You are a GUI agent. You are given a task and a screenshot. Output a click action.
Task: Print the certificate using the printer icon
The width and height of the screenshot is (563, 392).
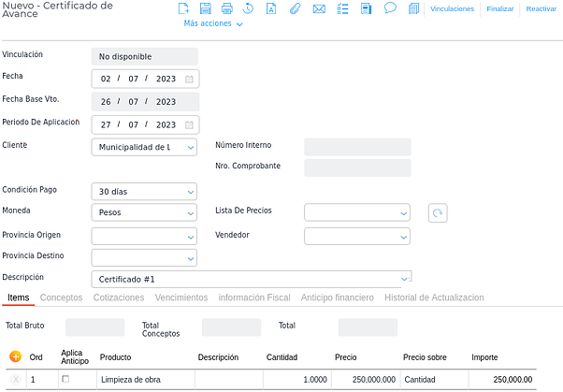click(227, 9)
